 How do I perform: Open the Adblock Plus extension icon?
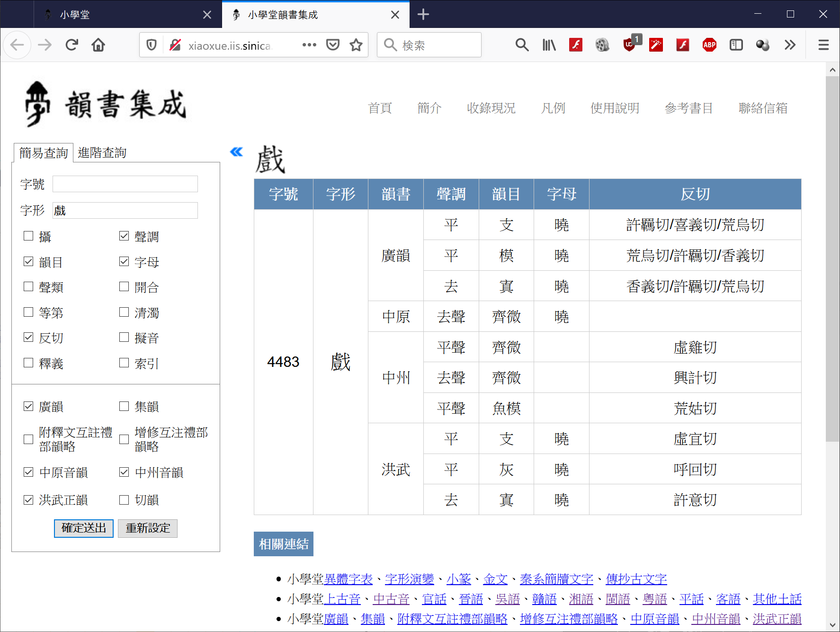pyautogui.click(x=709, y=45)
